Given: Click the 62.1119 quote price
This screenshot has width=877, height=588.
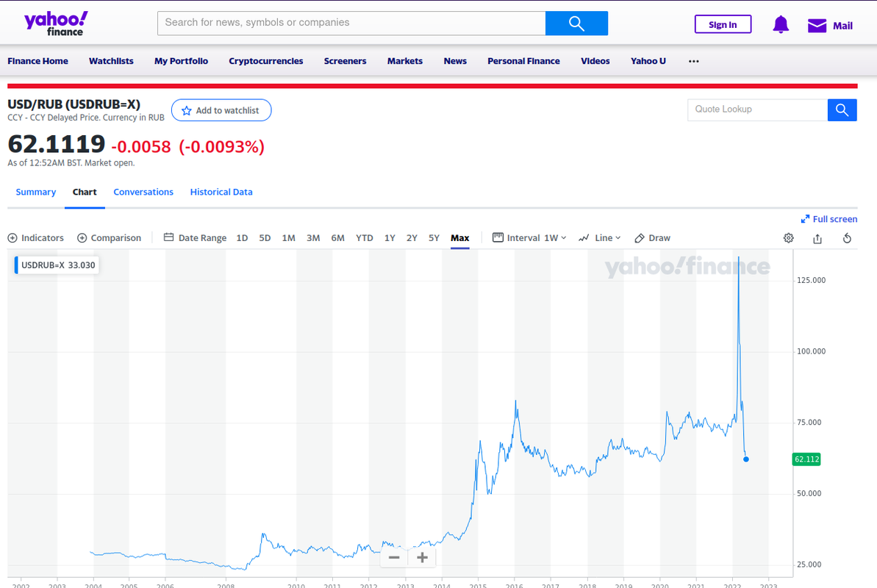Looking at the screenshot, I should click(x=57, y=144).
